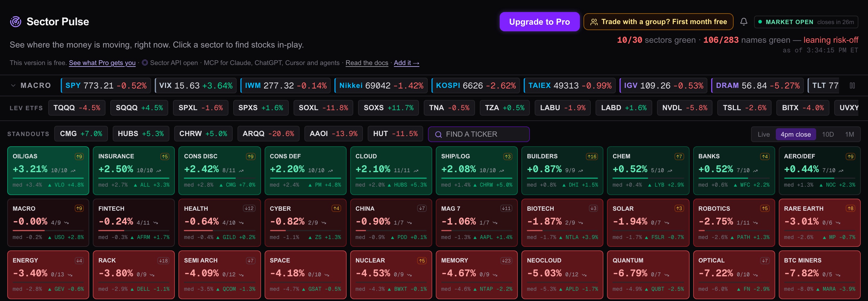This screenshot has width=868, height=301.
Task: Collapse the MACRO ticker row chevron
Action: (13, 85)
